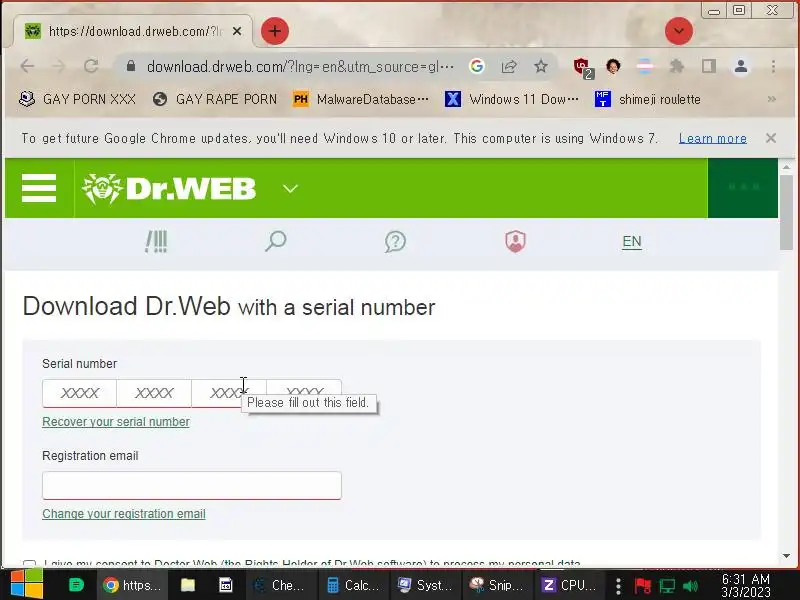The image size is (800, 600).
Task: Open the support question-mark bubble icon
Action: pos(395,241)
